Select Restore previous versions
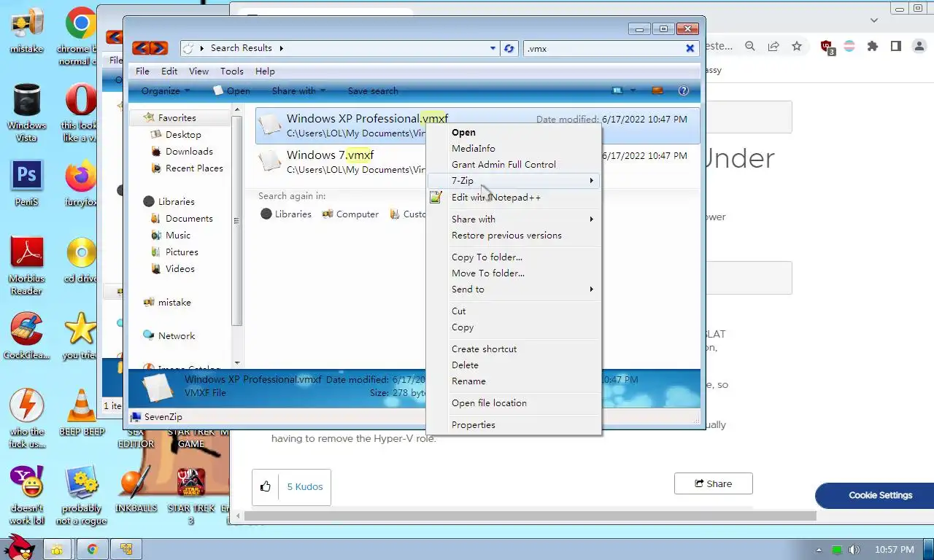The image size is (934, 560). (x=514, y=236)
